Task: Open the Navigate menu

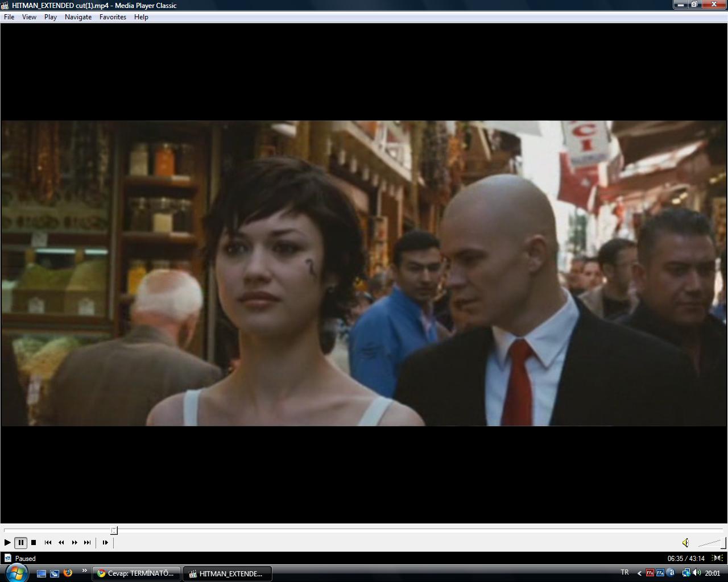Action: click(78, 17)
